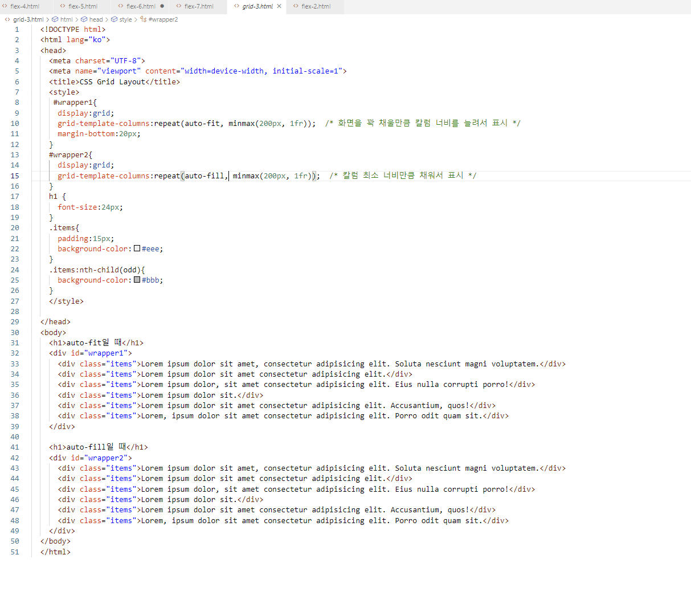Open the #wrapper2 breadcrumb dropdown

pos(163,19)
